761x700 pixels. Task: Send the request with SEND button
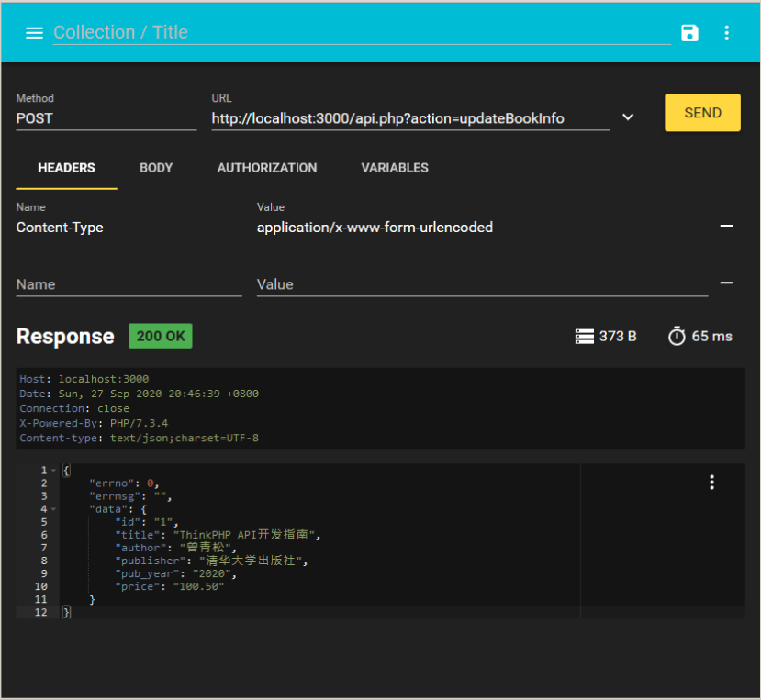click(702, 113)
